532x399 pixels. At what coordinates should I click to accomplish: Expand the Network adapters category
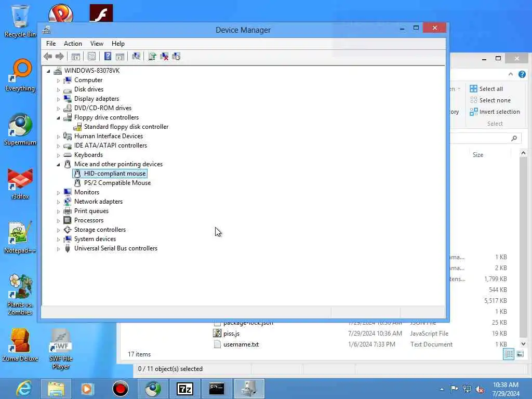pyautogui.click(x=58, y=202)
